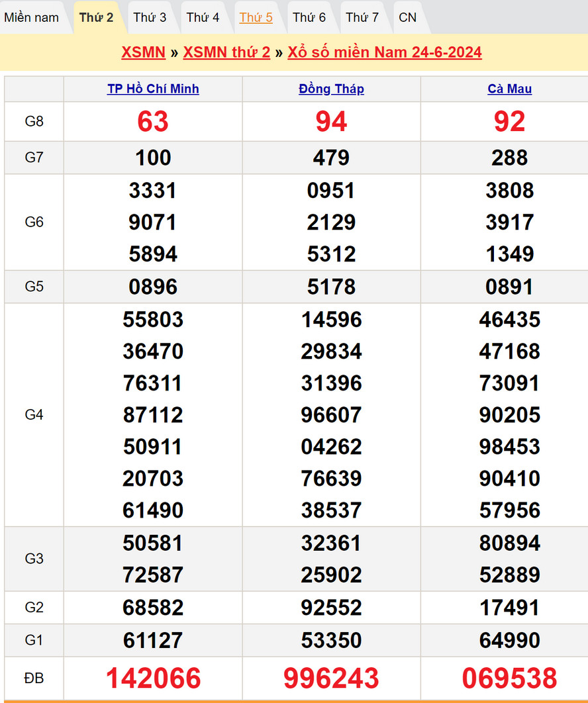Follow the Xổ số miền Nam 24-6-2024 link
Screen dimensions: 588x703
[x=384, y=52]
